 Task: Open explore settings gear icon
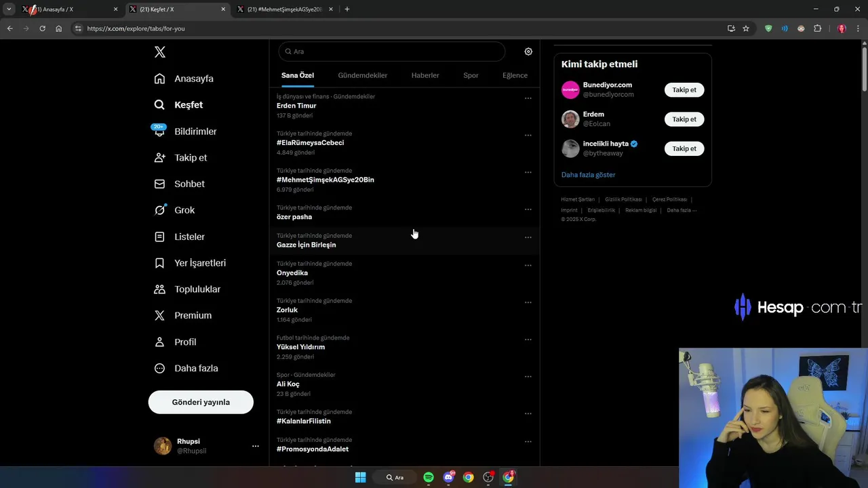pos(528,52)
